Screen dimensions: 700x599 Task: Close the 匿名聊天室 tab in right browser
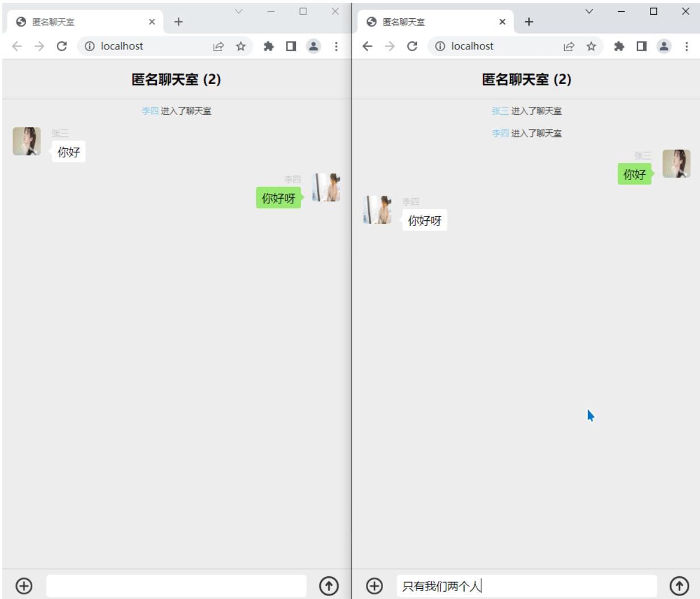(502, 22)
